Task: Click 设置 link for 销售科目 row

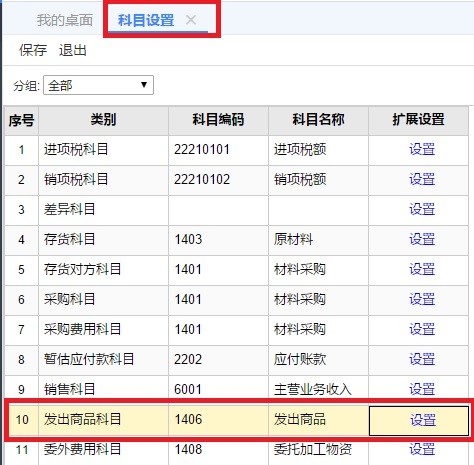Action: click(422, 389)
